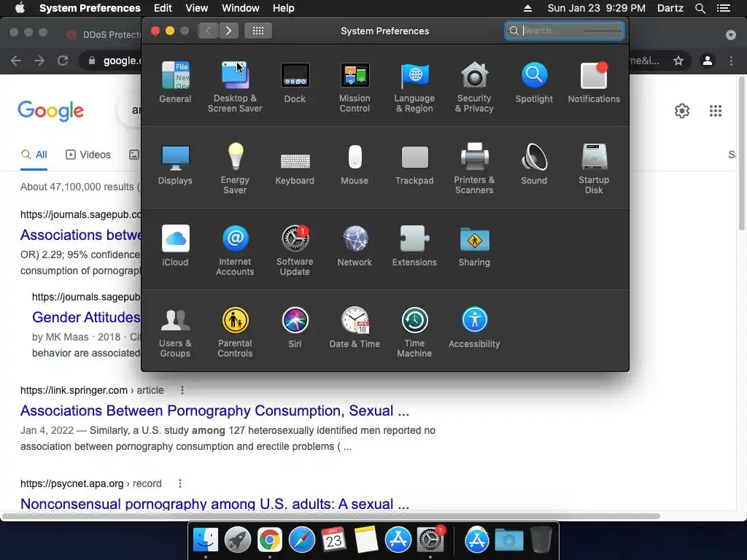The image size is (747, 560).
Task: Bookmark this page with the star icon
Action: point(678,61)
